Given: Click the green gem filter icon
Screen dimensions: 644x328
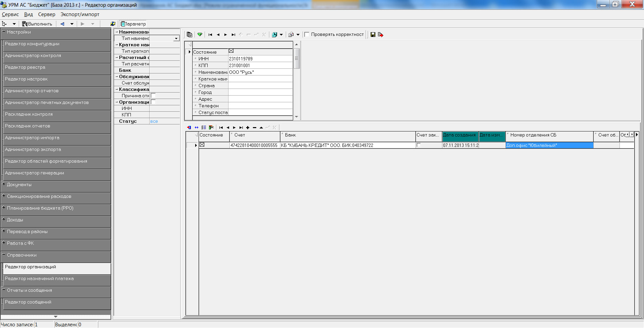Looking at the screenshot, I should (200, 35).
